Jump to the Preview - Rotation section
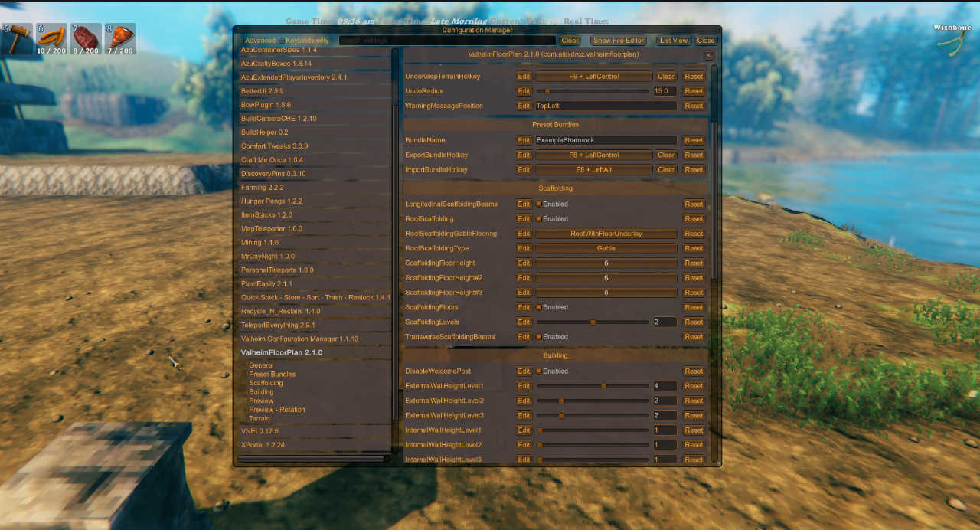The image size is (980, 530). (277, 410)
